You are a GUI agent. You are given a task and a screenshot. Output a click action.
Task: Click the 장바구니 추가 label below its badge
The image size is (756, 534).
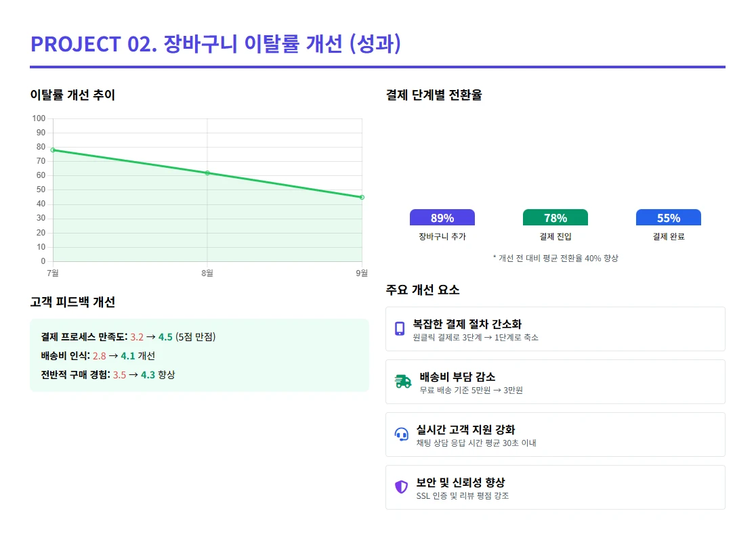442,237
